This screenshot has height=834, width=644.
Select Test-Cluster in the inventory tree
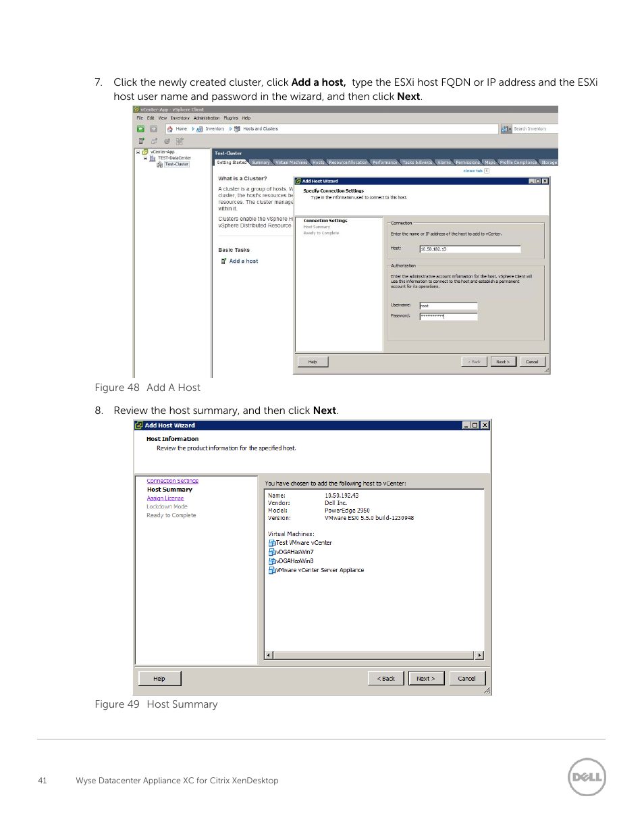[x=177, y=164]
